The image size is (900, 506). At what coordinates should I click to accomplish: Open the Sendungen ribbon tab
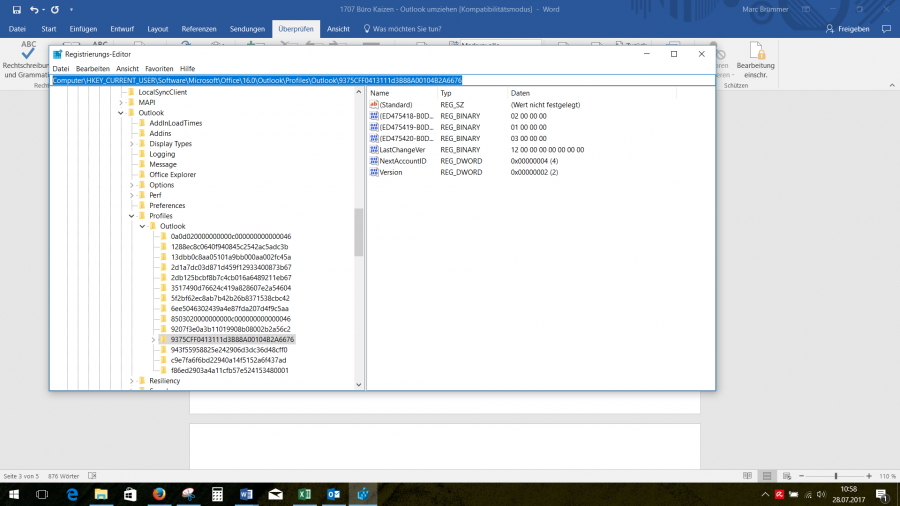tap(247, 29)
